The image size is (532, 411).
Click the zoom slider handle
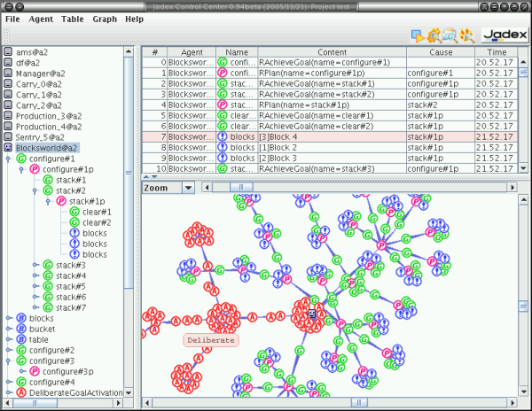(241, 188)
